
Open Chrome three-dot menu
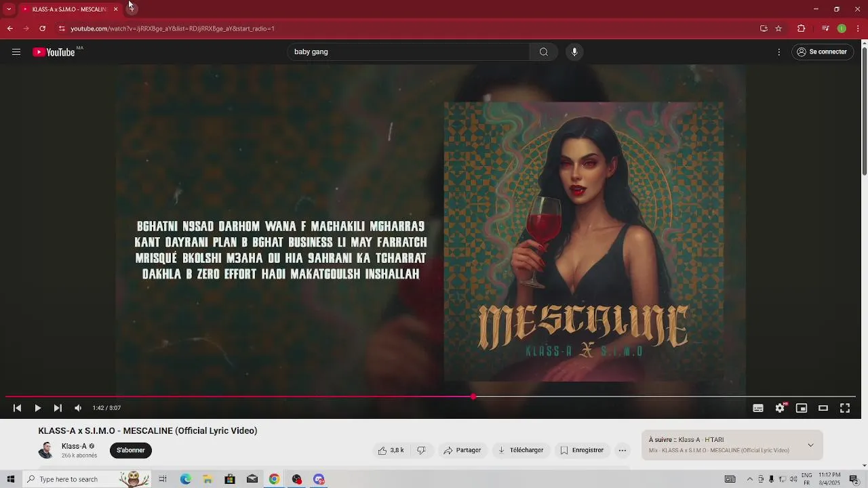click(x=859, y=28)
